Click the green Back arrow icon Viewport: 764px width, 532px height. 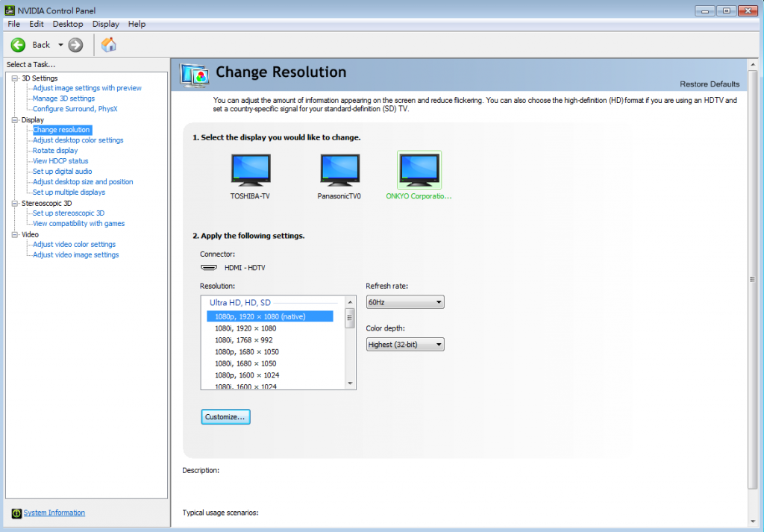18,45
